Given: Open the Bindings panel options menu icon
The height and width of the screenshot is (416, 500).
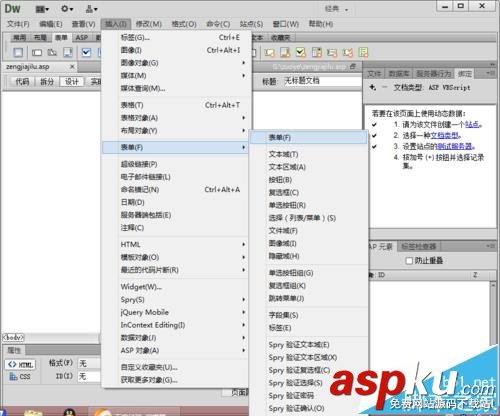Looking at the screenshot, I should [490, 73].
